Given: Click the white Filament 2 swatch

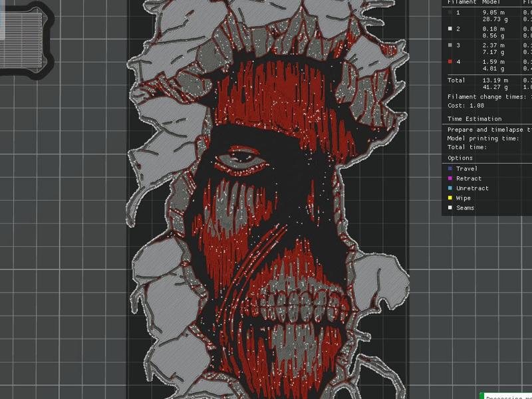Looking at the screenshot, I should click(x=450, y=29).
